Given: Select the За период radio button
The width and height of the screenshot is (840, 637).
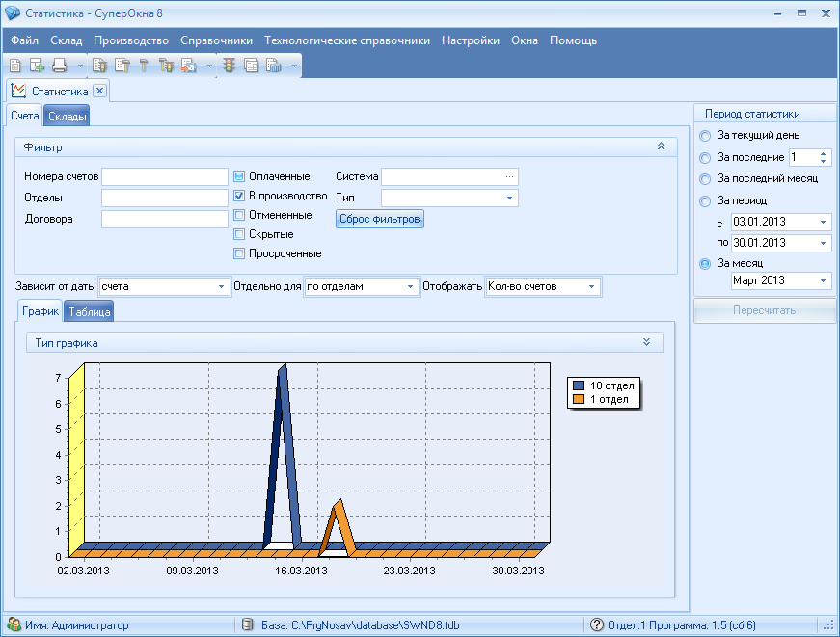Looking at the screenshot, I should click(705, 201).
